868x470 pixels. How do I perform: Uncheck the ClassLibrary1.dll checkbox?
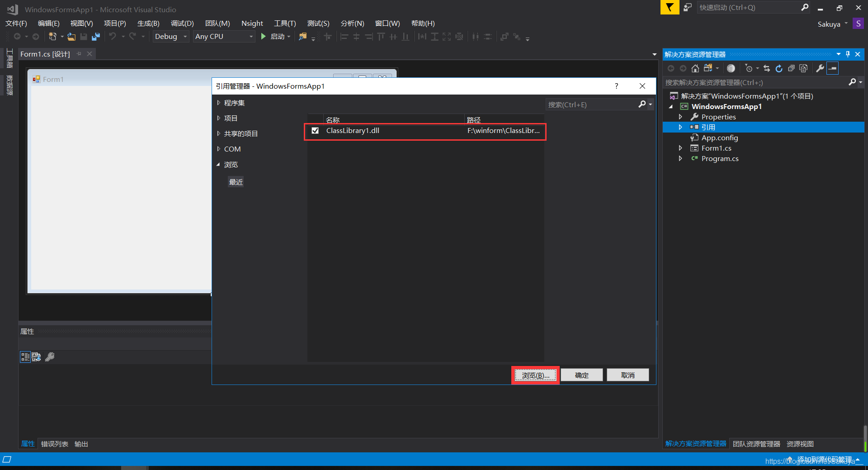315,131
